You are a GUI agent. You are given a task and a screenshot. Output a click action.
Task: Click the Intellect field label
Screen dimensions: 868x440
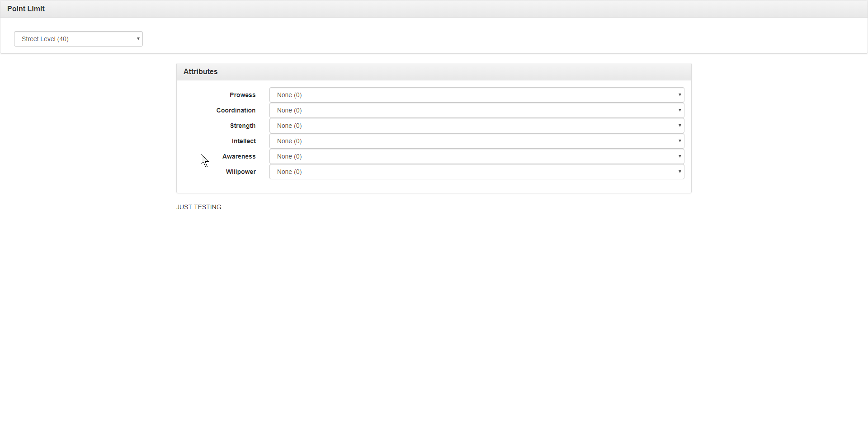coord(244,141)
